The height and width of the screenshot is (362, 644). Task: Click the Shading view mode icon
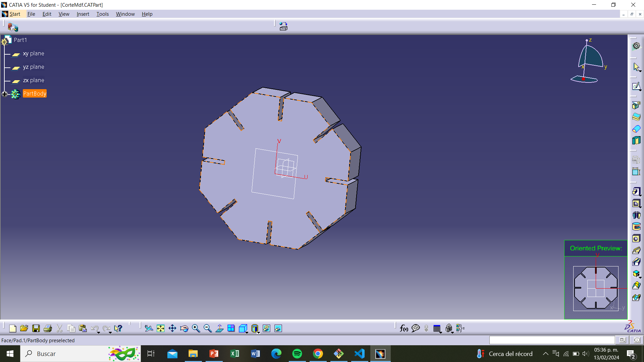(x=255, y=328)
